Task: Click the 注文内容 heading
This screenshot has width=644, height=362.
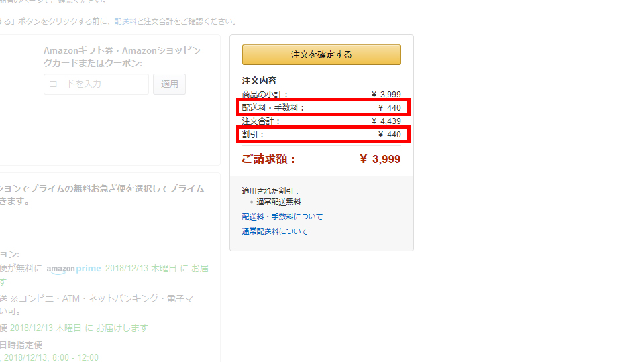Action: (259, 81)
